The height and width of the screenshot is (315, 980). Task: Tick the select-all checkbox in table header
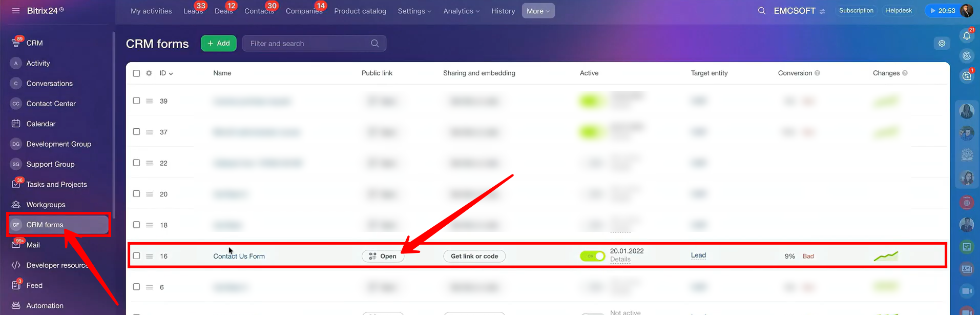136,73
